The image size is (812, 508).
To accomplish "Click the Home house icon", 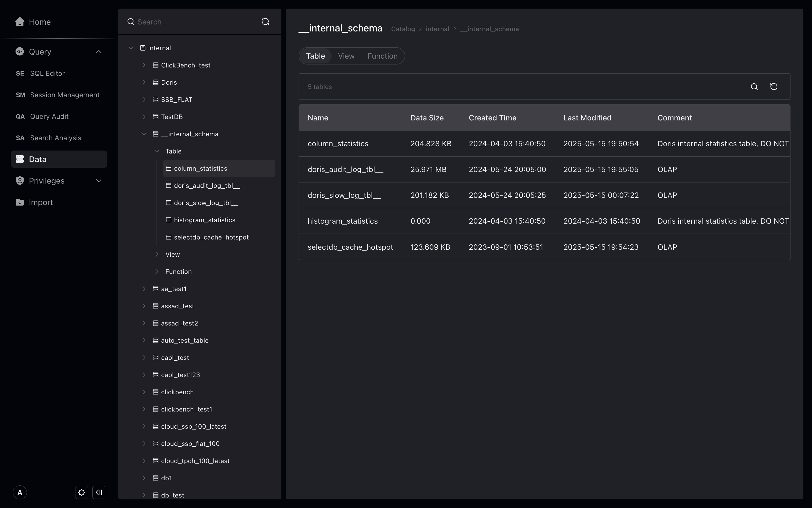I will 20,22.
